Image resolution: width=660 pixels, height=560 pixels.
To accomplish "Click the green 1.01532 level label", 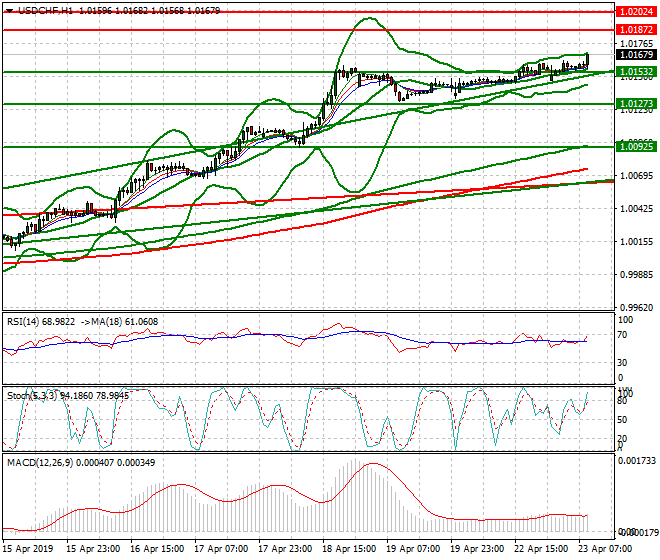I will click(636, 72).
